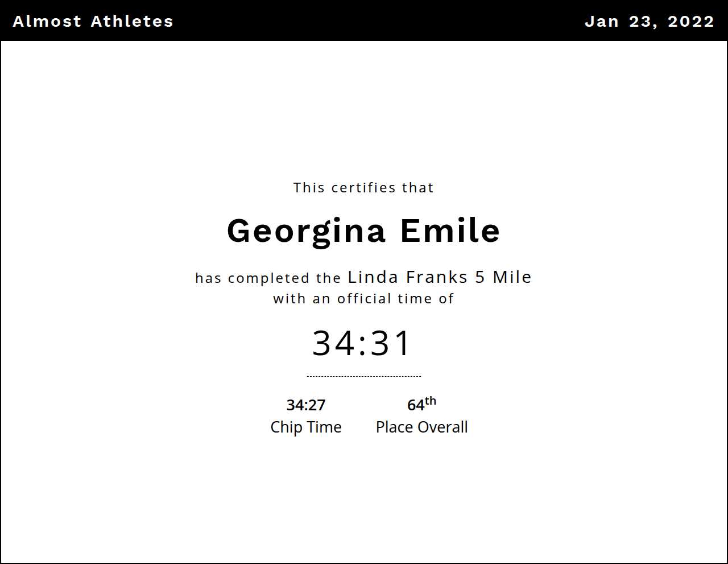The image size is (728, 564).
Task: Click the Place Overall label
Action: click(x=421, y=427)
